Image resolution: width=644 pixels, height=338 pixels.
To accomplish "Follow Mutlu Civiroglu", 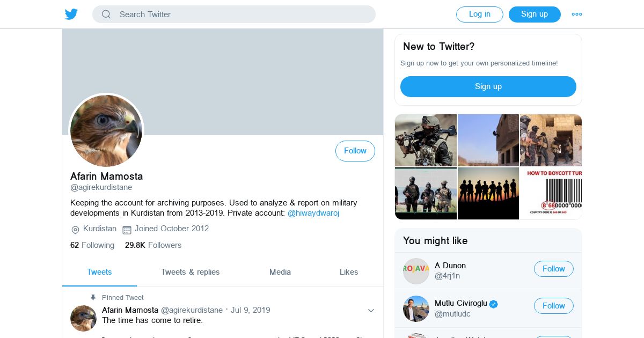I will coord(553,306).
